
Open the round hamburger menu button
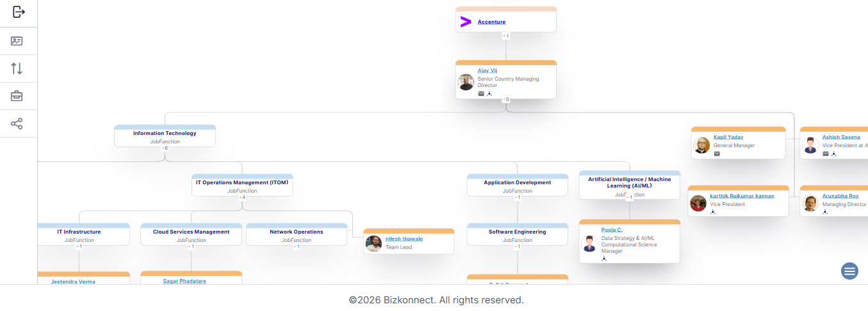point(849,271)
